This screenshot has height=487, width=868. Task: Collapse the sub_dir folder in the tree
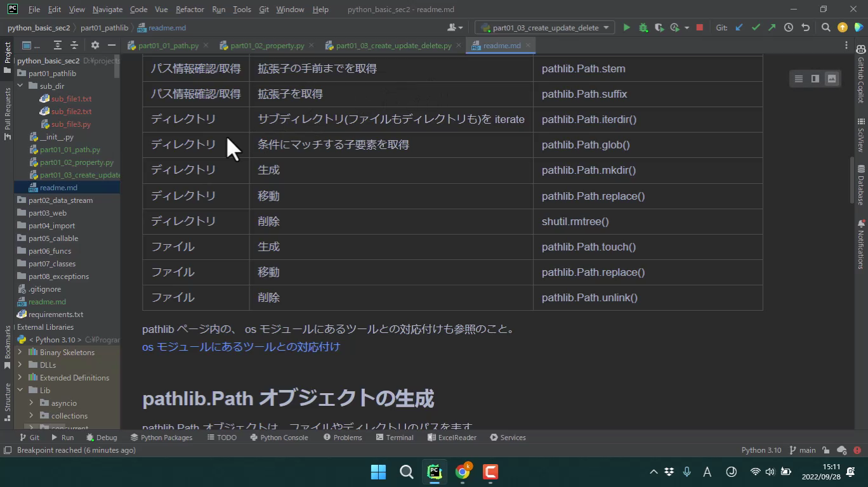tap(20, 86)
